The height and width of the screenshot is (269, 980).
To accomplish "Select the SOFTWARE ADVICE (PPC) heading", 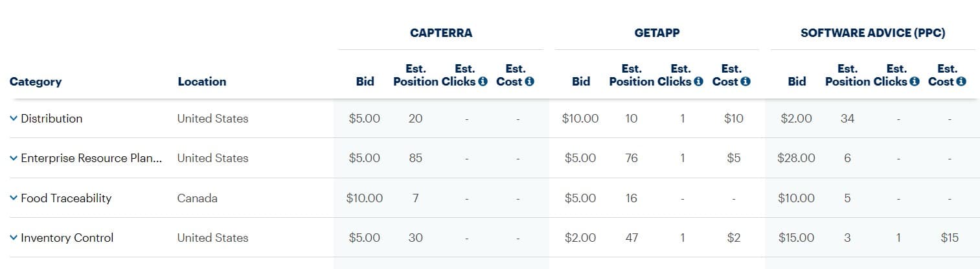I will [x=872, y=33].
